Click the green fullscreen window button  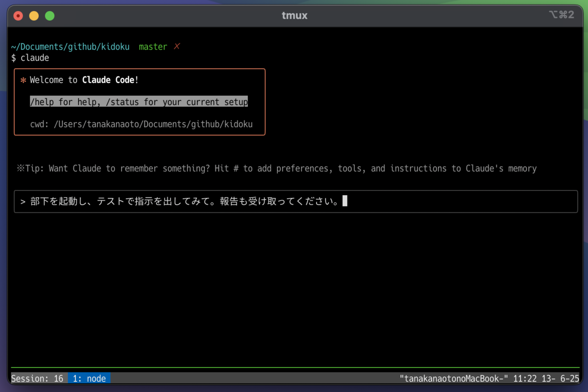pyautogui.click(x=49, y=16)
